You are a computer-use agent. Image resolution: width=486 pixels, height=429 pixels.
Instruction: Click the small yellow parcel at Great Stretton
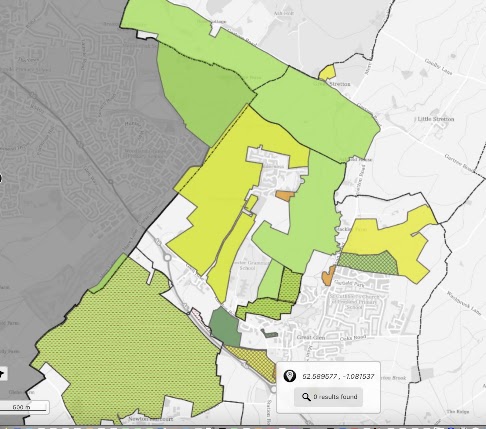tap(327, 72)
